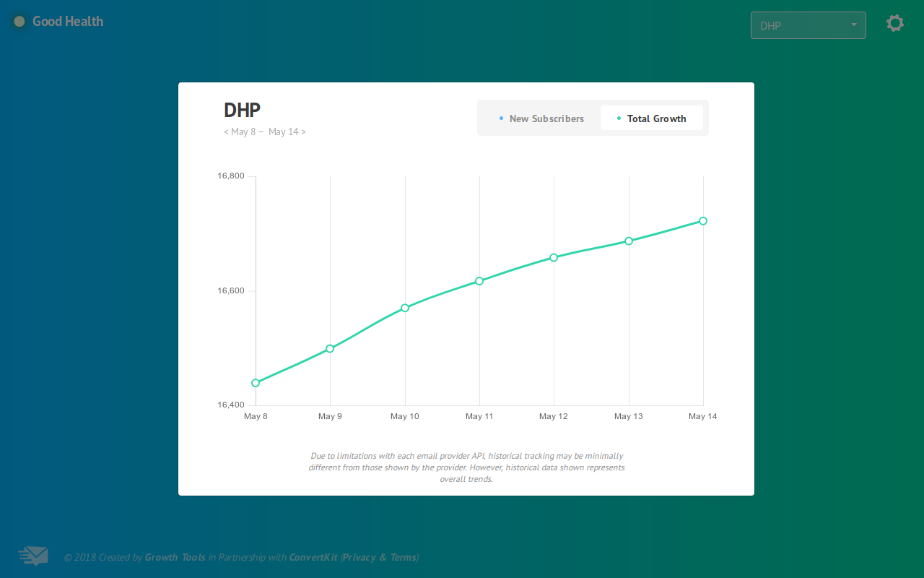924x578 pixels.
Task: Open the settings gear icon
Action: point(895,23)
